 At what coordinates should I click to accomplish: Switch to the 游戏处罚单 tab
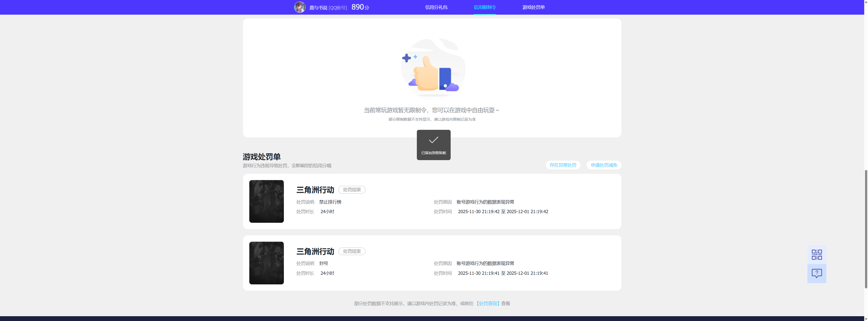tap(533, 7)
